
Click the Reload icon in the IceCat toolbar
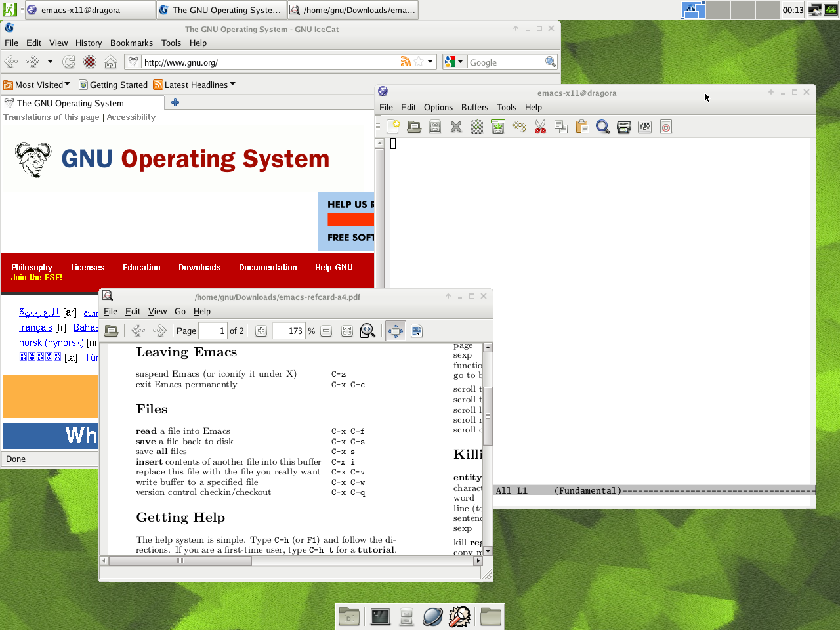(69, 62)
